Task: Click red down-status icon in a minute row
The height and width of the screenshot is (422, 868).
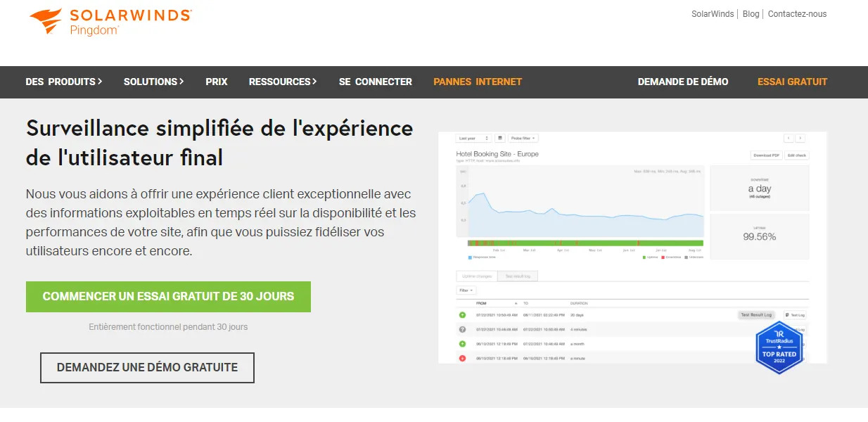Action: click(462, 358)
